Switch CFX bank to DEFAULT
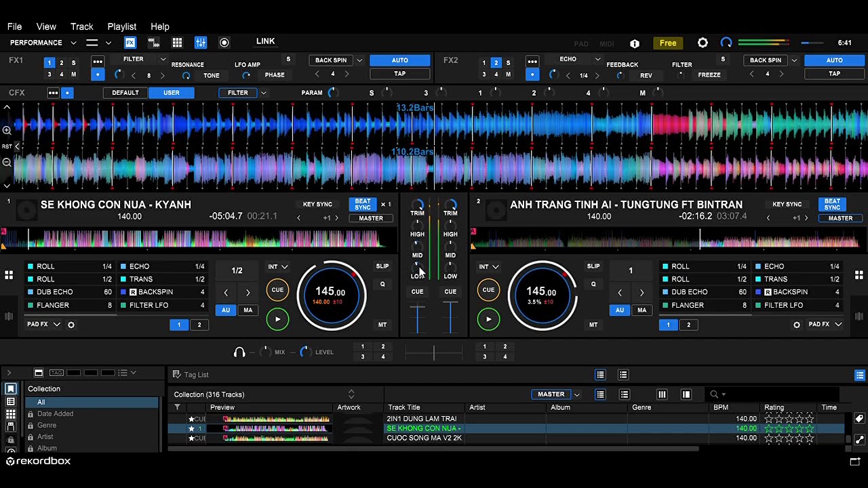Image resolution: width=868 pixels, height=488 pixels. 125,93
